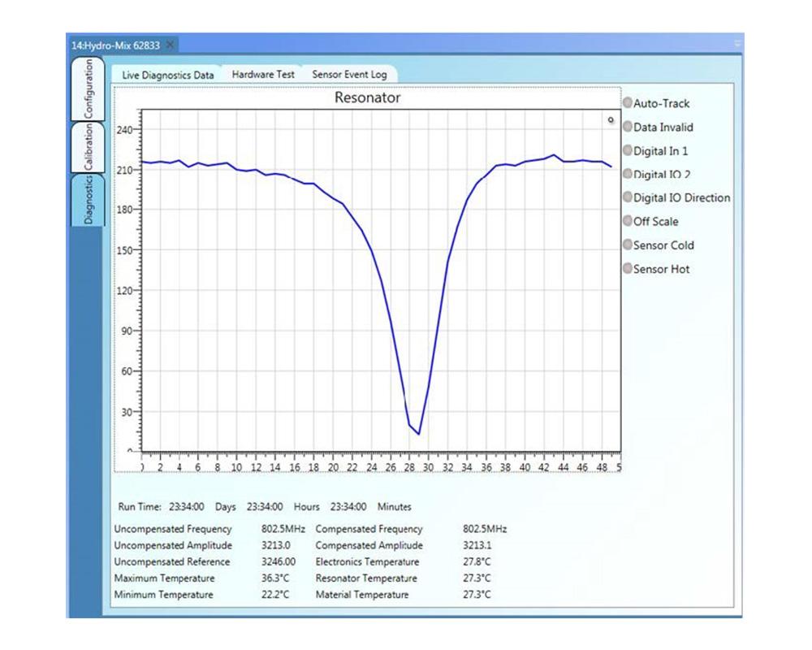This screenshot has height=650, width=812.
Task: Toggle the Digital IO Direction indicator
Action: 628,197
